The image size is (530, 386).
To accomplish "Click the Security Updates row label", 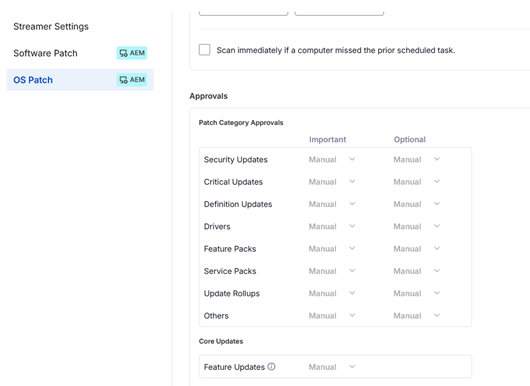I will (x=236, y=160).
